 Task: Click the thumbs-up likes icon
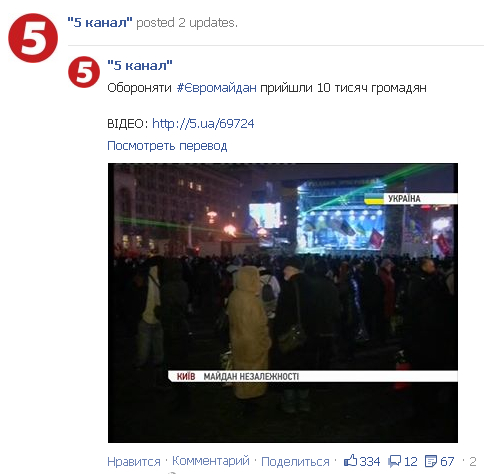pyautogui.click(x=350, y=461)
